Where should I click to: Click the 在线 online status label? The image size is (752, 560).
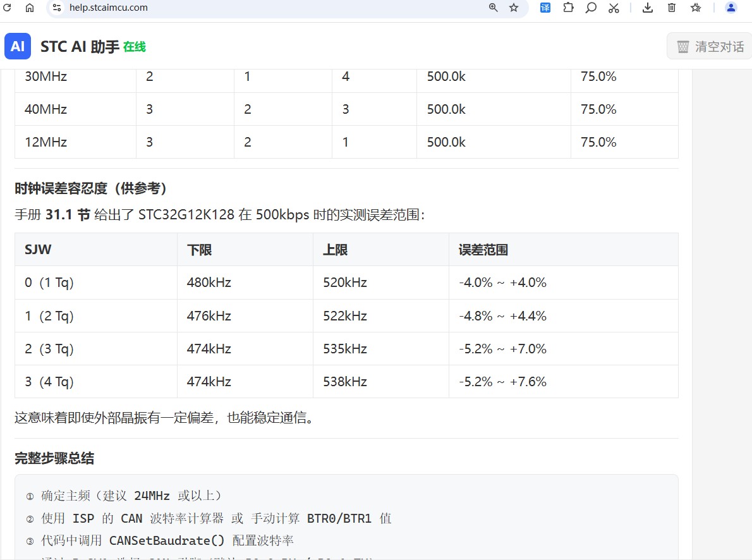click(x=134, y=47)
